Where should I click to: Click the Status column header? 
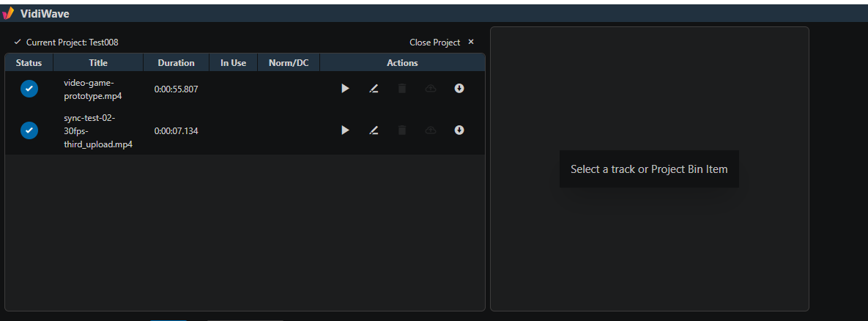[29, 62]
